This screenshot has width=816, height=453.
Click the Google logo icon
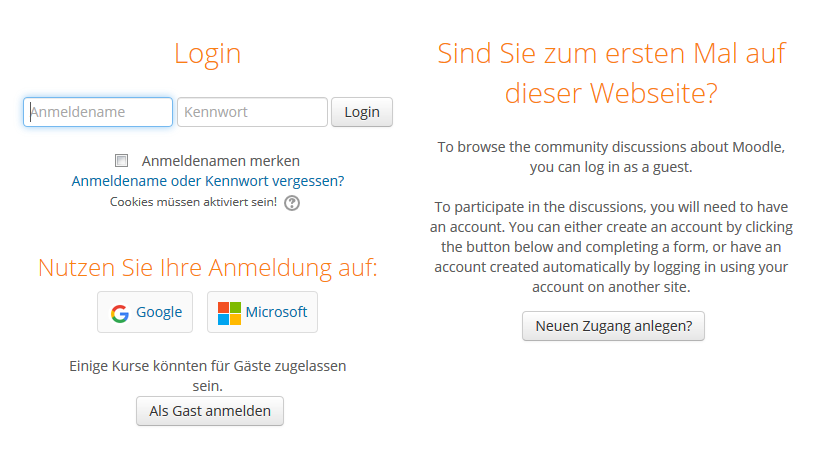(x=120, y=313)
